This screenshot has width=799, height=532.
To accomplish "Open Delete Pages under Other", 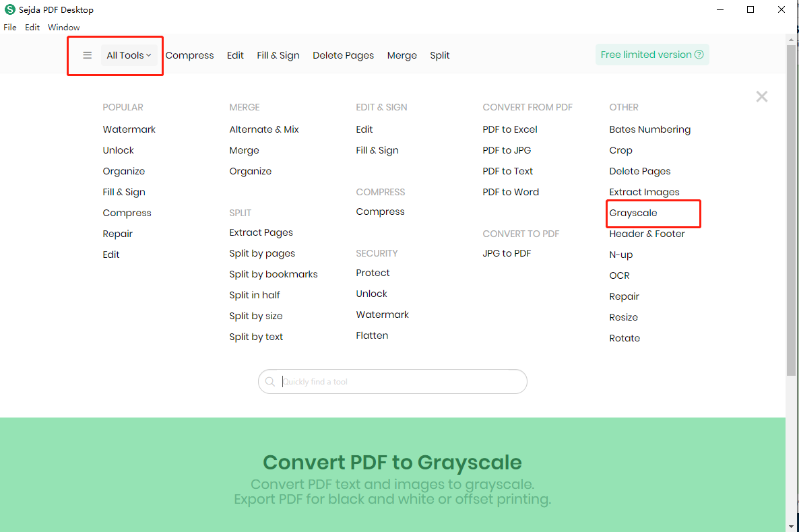I will point(639,171).
